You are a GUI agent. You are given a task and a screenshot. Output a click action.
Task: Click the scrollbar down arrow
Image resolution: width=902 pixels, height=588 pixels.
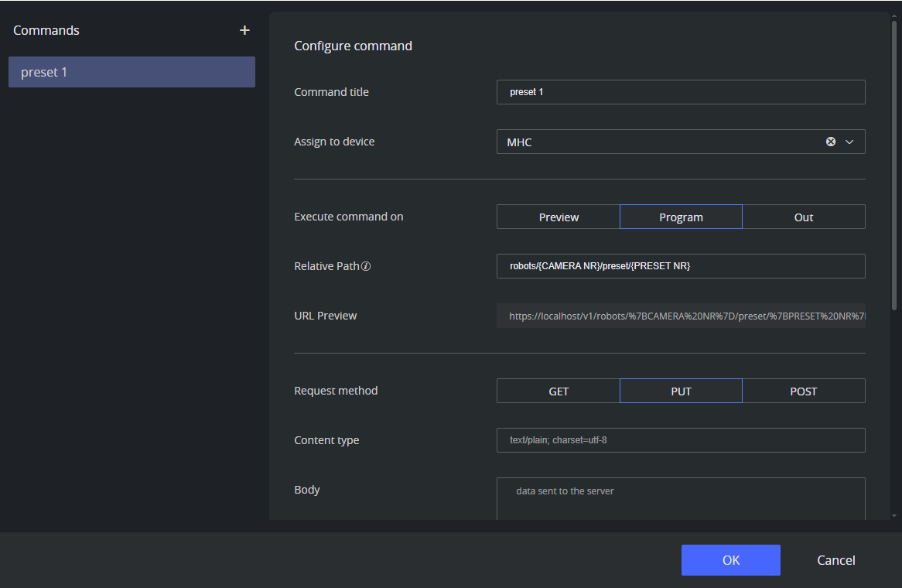coord(895,515)
